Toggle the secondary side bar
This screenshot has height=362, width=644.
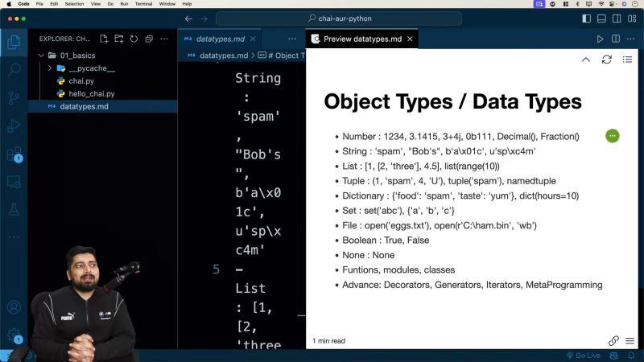pyautogui.click(x=617, y=18)
